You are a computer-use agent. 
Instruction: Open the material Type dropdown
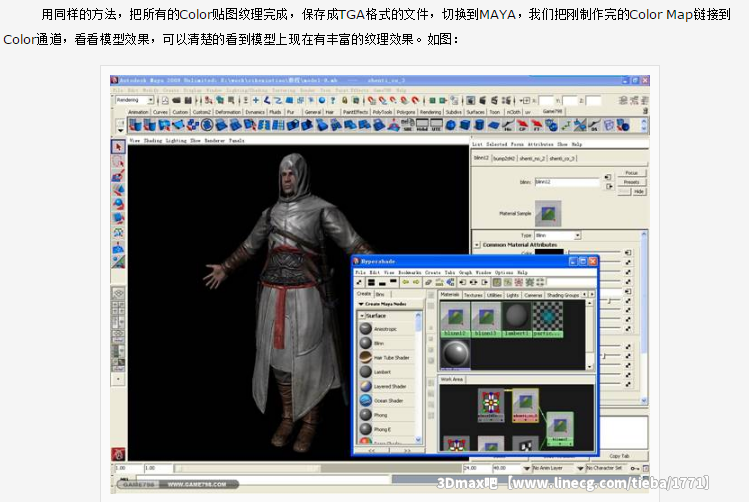pos(557,235)
